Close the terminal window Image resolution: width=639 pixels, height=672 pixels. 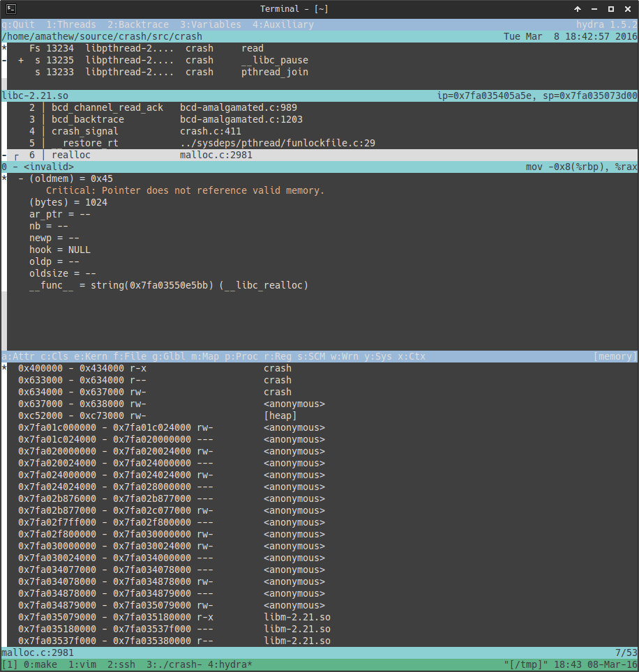pyautogui.click(x=628, y=9)
